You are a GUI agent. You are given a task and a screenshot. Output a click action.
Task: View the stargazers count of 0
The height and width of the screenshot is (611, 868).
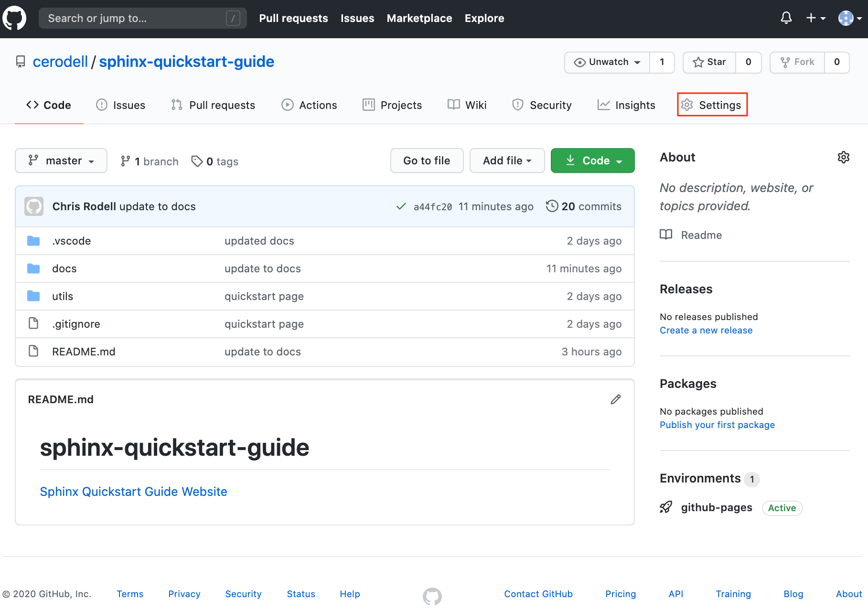tap(749, 62)
